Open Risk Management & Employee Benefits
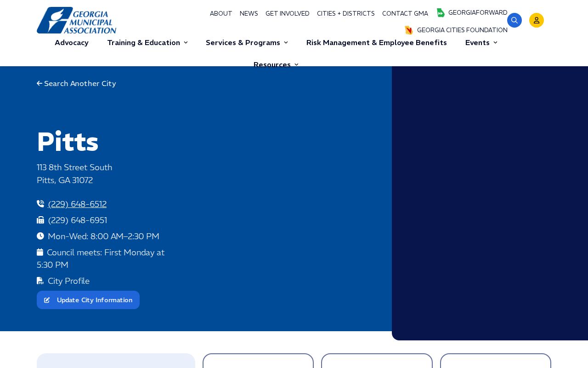 click(x=377, y=43)
